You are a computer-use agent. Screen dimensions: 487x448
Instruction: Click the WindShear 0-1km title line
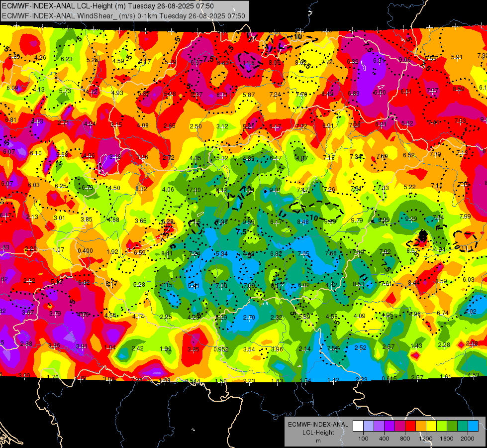[123, 16]
